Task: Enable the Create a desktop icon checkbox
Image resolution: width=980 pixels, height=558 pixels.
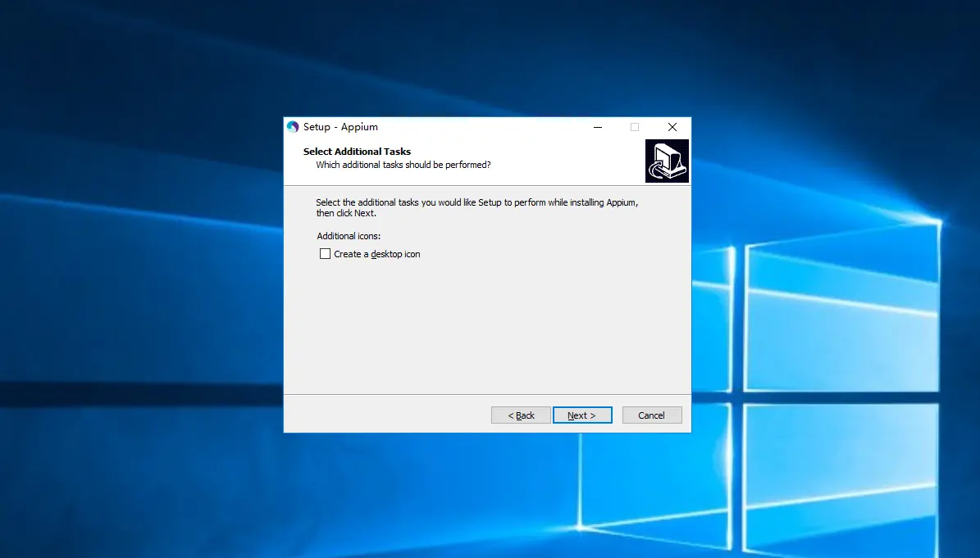Action: click(325, 254)
